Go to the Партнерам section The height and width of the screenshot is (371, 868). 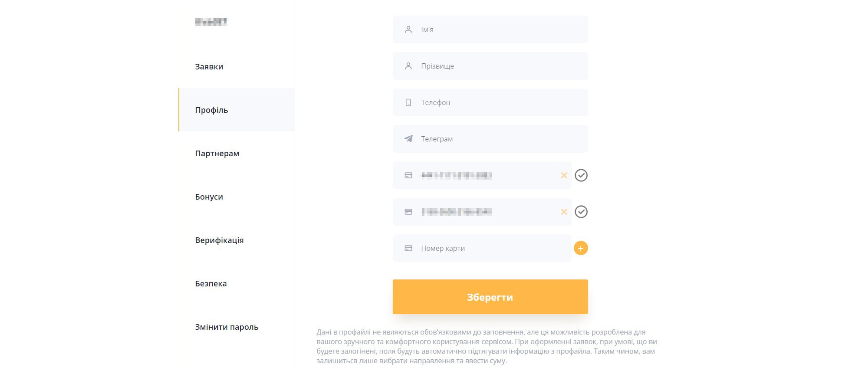coord(217,154)
